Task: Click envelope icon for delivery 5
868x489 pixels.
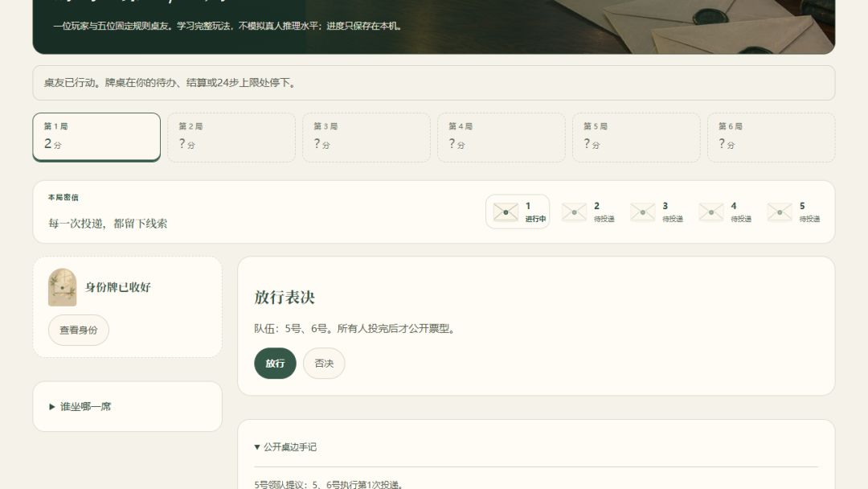Action: [x=780, y=212]
